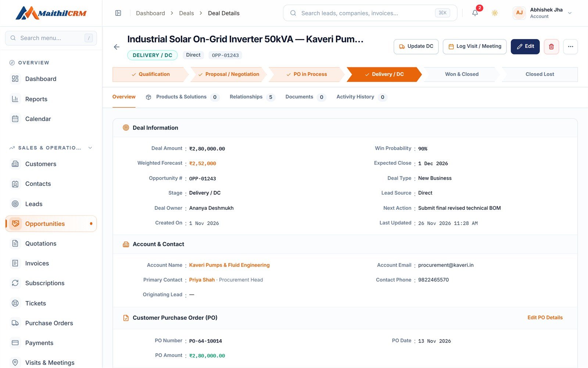Select Proposal / Negotiation pipeline stage
The image size is (588, 368).
pyautogui.click(x=229, y=74)
